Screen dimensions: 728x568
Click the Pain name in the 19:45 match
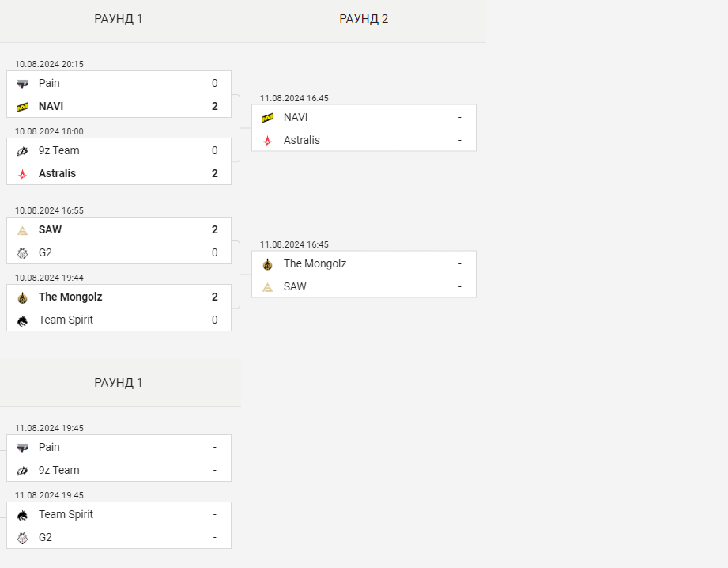(49, 447)
